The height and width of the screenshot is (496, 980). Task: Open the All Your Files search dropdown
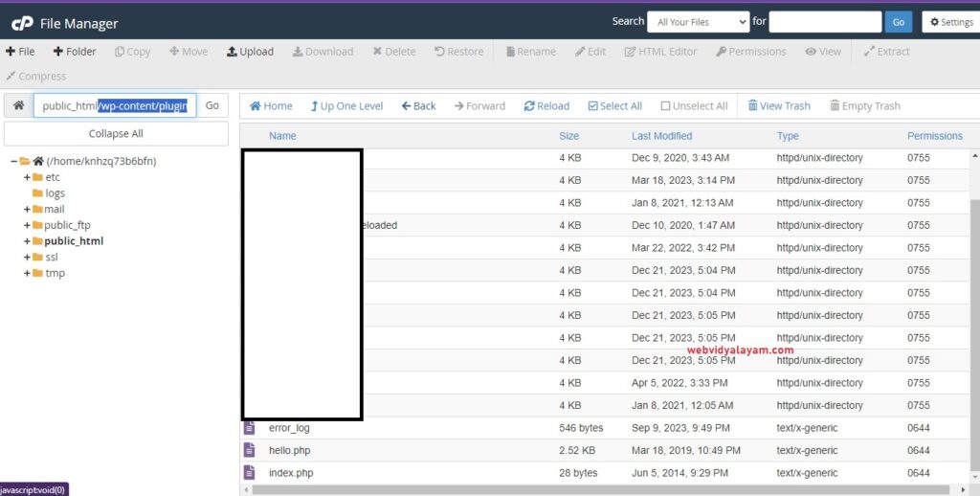tap(698, 21)
